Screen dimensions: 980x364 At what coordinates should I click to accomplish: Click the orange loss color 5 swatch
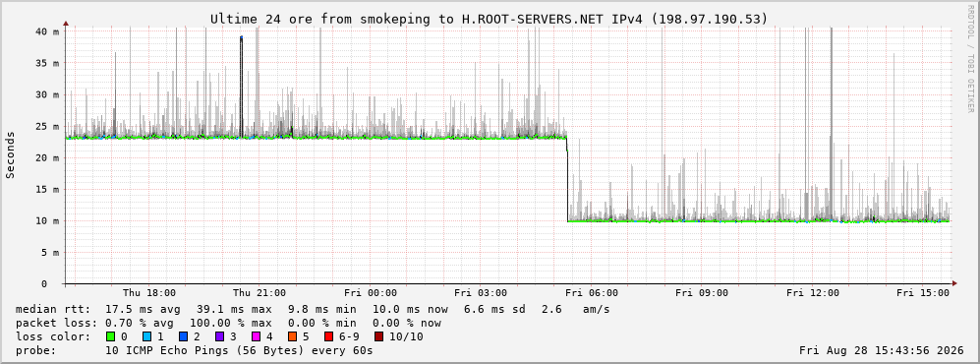(293, 336)
